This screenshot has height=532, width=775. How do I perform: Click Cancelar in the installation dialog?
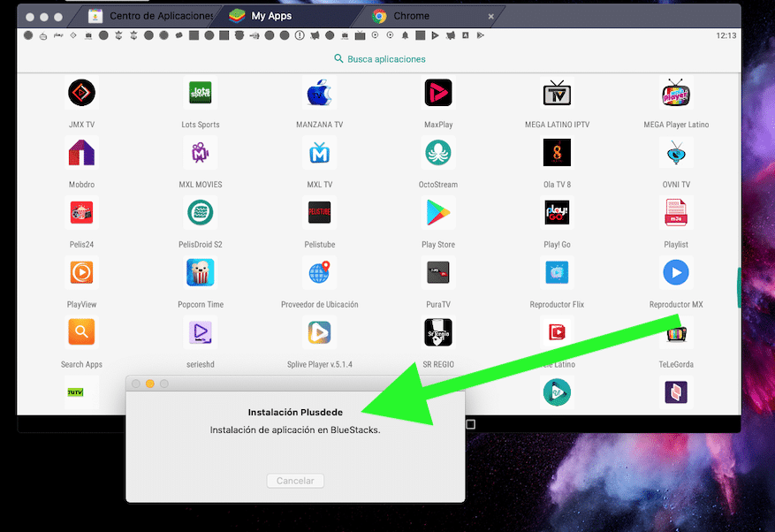click(x=295, y=481)
